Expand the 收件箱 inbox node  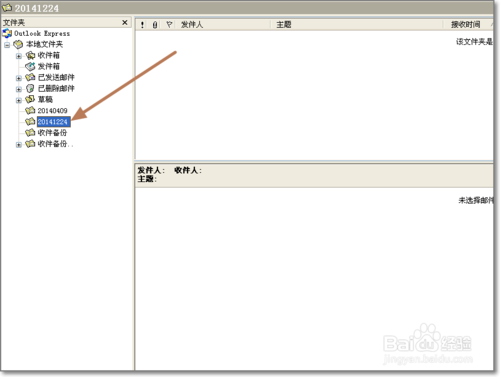[x=19, y=56]
